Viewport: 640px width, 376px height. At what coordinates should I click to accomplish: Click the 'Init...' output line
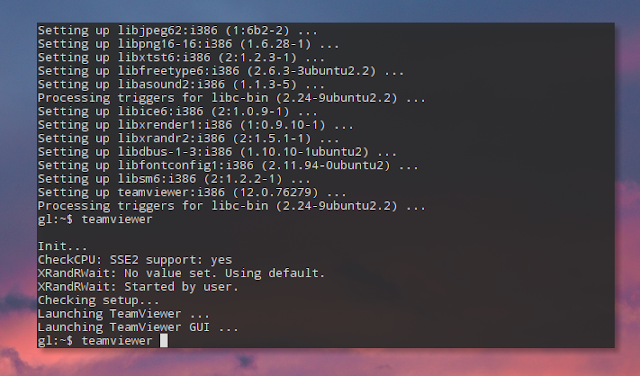[x=62, y=246]
